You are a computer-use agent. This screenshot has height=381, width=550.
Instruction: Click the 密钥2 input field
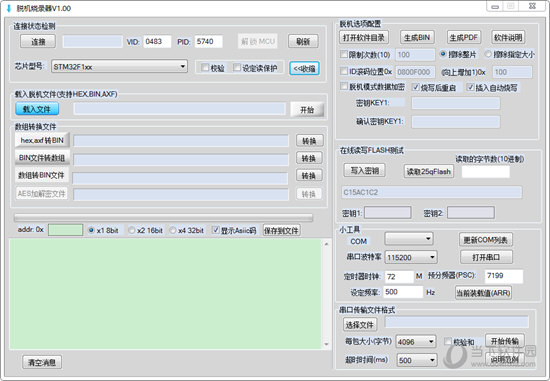click(471, 213)
